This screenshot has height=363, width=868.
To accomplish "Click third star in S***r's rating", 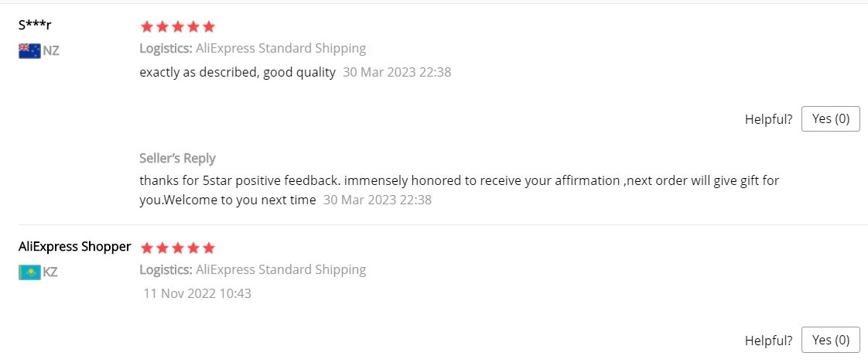I will point(177,27).
